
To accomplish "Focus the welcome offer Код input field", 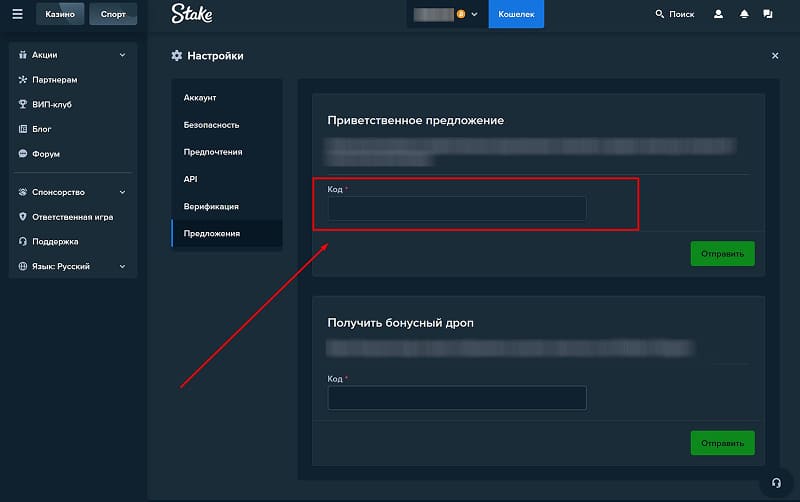I will coord(457,209).
